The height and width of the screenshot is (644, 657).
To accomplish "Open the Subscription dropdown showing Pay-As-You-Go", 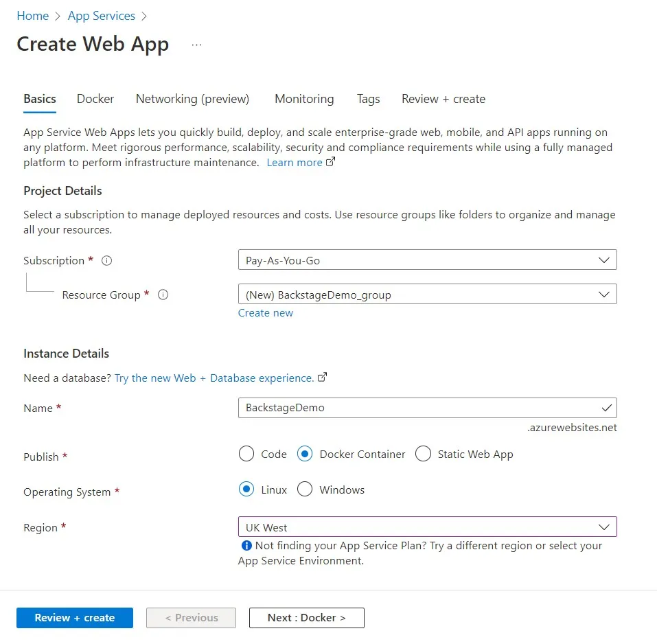I will point(428,260).
